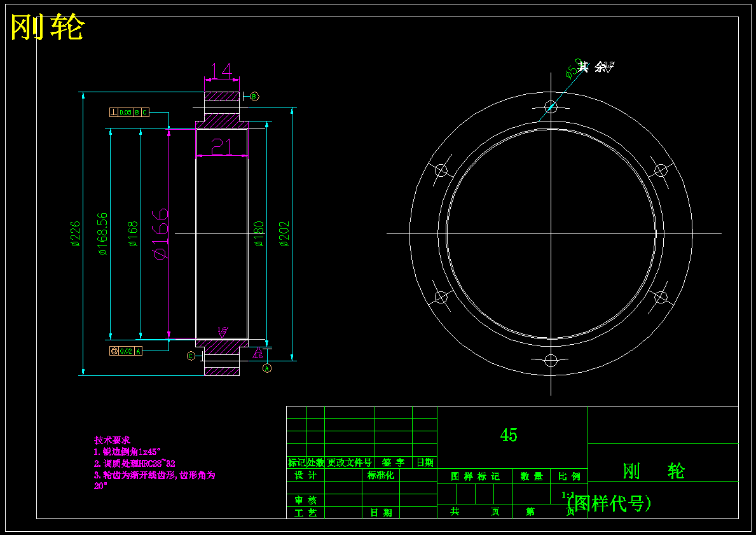Click the 第 页 page number text

coord(550,512)
